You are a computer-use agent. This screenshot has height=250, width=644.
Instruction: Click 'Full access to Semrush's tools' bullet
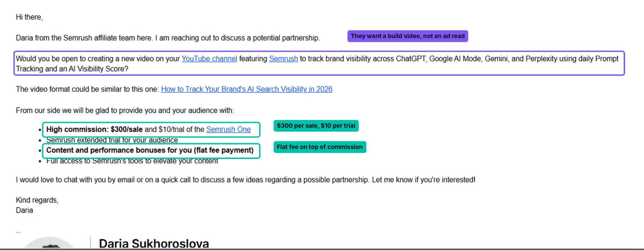(132, 161)
